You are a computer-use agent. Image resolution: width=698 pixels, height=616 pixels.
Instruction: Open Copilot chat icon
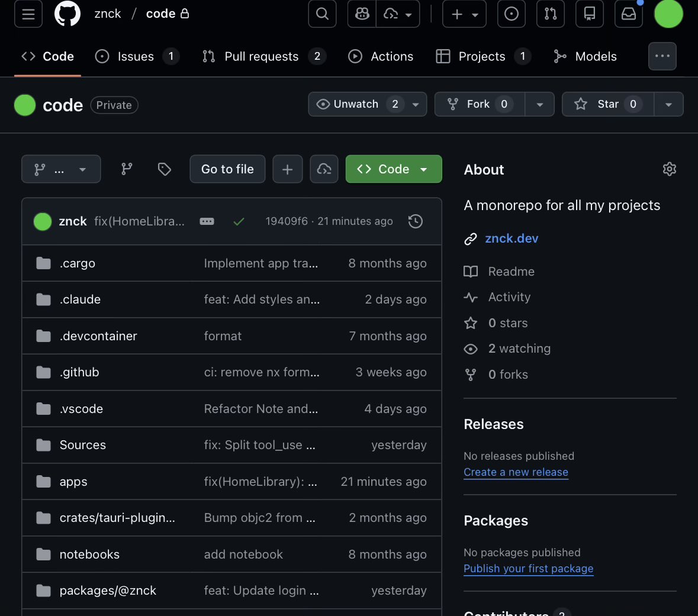point(362,14)
